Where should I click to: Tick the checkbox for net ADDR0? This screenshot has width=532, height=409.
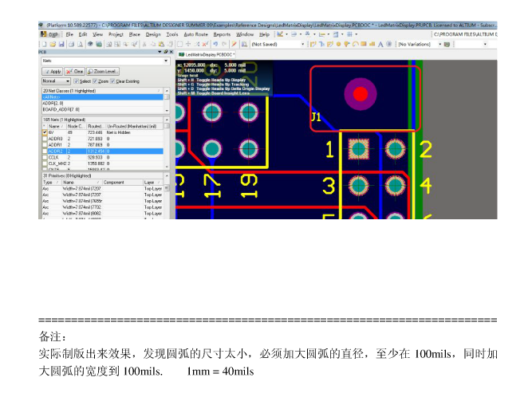[x=45, y=139]
